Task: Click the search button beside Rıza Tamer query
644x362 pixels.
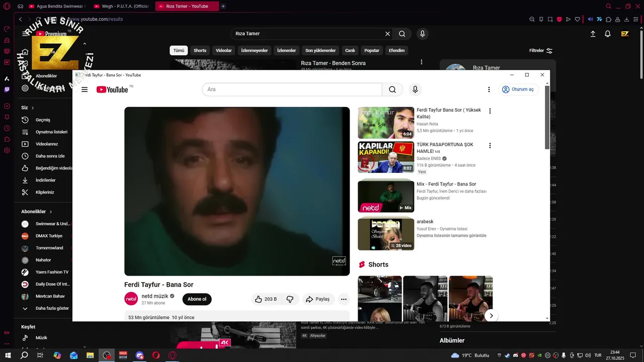Action: (x=402, y=34)
